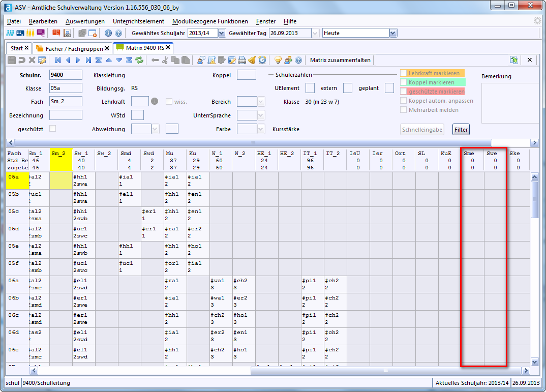Screen dimensions: 546x392
Task: Open Gewähltes Schuljahr dropdown
Action: tap(222, 33)
